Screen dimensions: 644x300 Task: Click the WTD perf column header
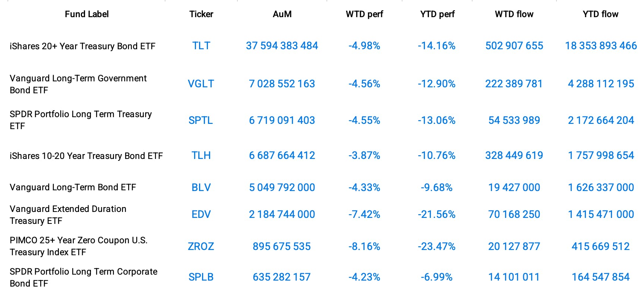coord(364,14)
